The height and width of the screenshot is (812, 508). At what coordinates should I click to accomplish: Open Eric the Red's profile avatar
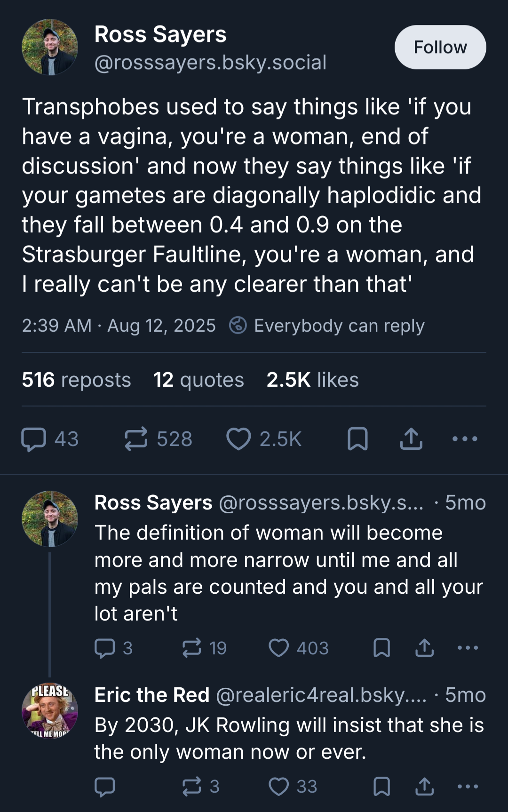[50, 710]
